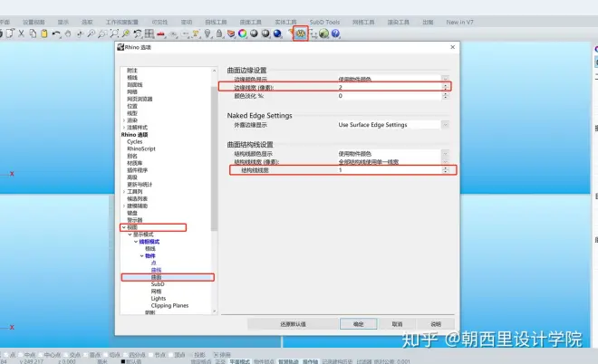Confirm with the 确定 button
This screenshot has width=598, height=364.
tap(359, 324)
